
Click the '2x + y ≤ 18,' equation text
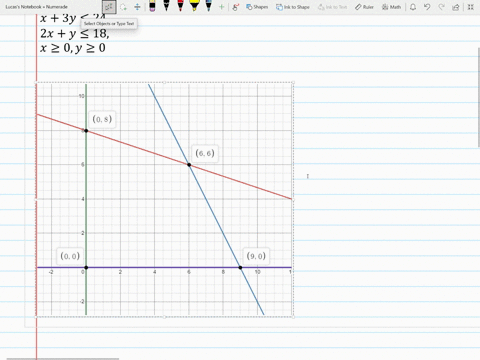(75, 33)
